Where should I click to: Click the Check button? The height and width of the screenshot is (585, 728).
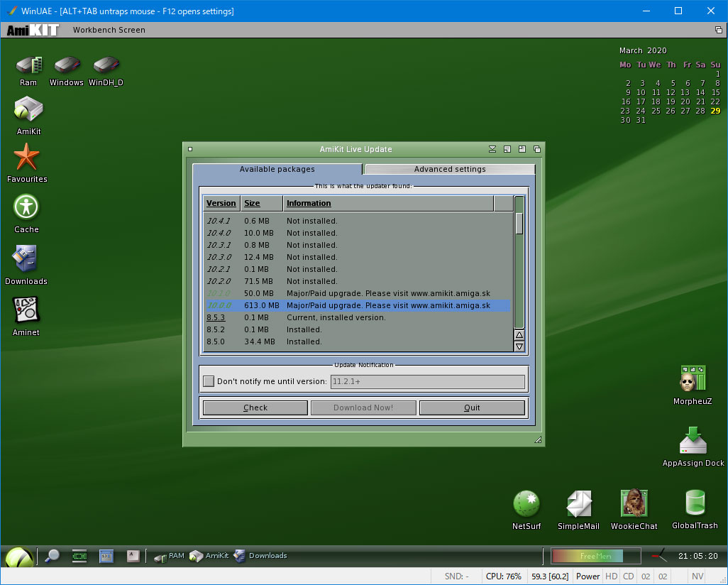click(x=255, y=408)
